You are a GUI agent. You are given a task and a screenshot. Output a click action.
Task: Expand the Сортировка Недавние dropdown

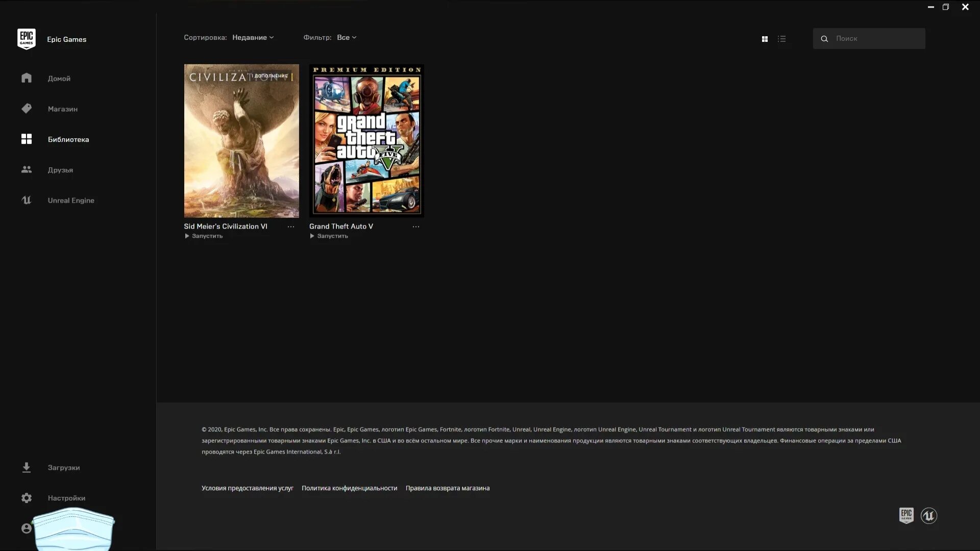[x=253, y=37]
